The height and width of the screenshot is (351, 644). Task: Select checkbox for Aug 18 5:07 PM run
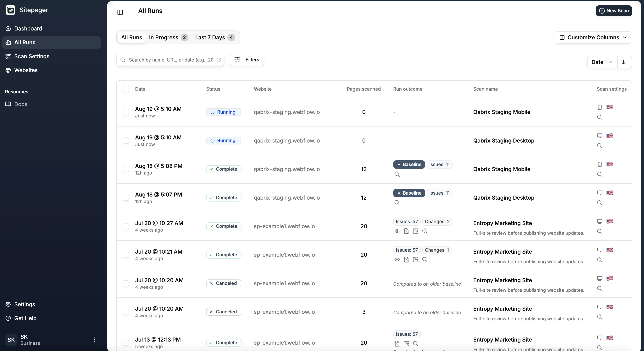pos(126,198)
